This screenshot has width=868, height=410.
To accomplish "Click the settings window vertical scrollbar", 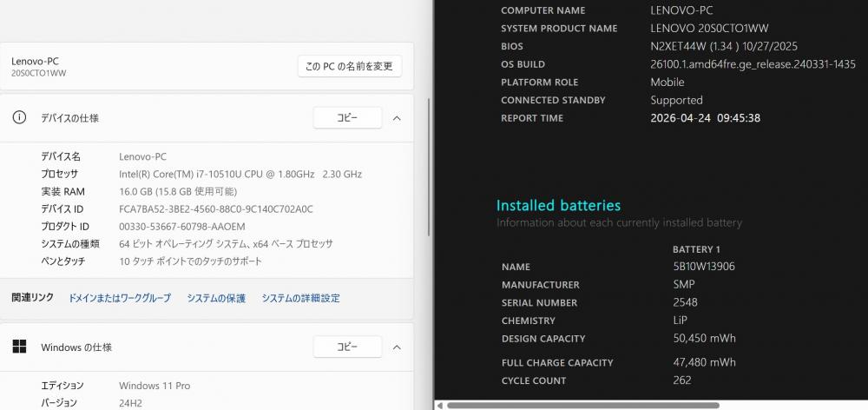I will [x=430, y=166].
